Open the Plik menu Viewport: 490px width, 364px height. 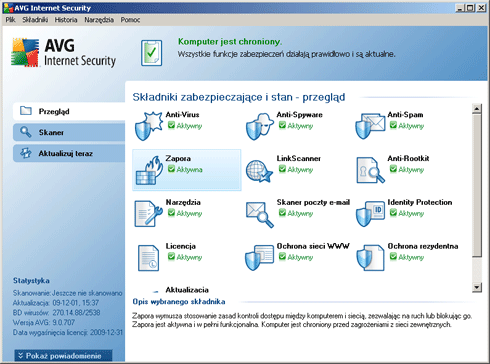pyautogui.click(x=10, y=20)
